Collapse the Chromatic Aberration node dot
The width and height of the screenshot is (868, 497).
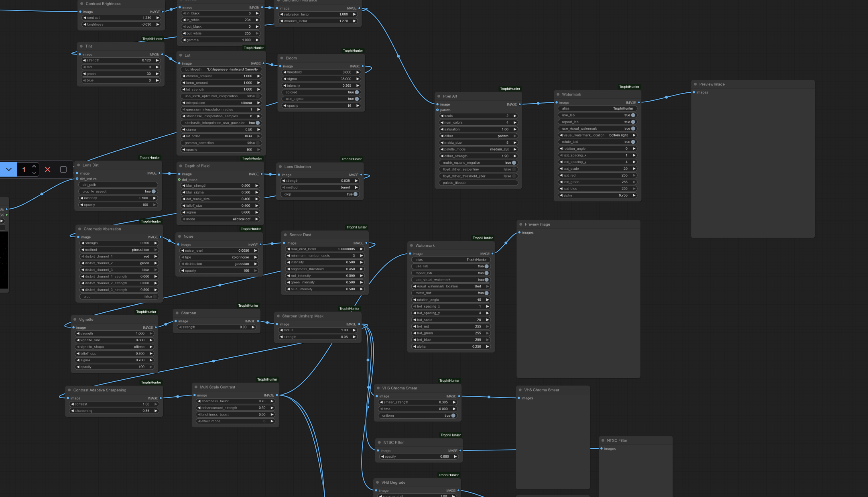[79, 229]
